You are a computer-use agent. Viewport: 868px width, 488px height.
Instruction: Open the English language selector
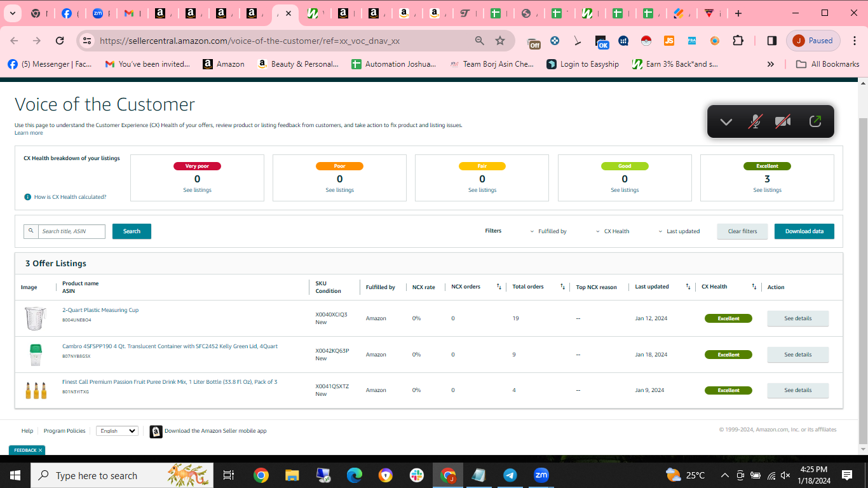pos(117,431)
